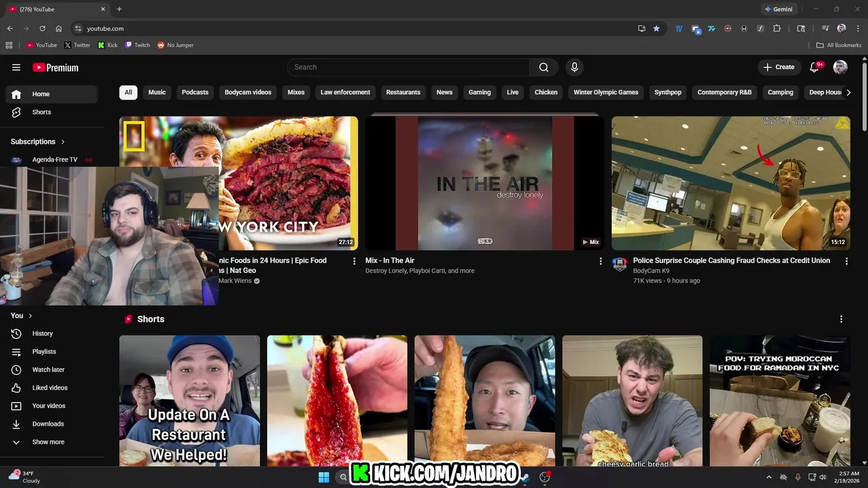Click the BodyCam K9 channel name
Image resolution: width=868 pixels, height=488 pixels.
point(651,271)
